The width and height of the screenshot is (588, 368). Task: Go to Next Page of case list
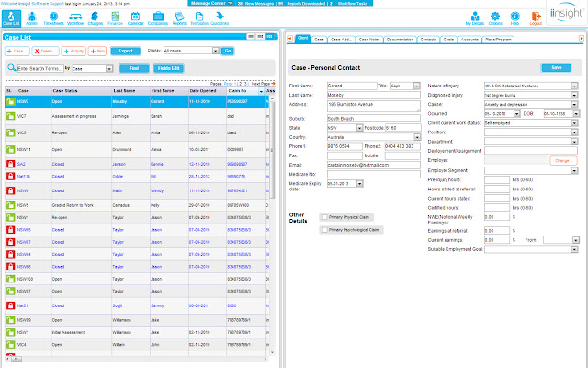[x=264, y=83]
